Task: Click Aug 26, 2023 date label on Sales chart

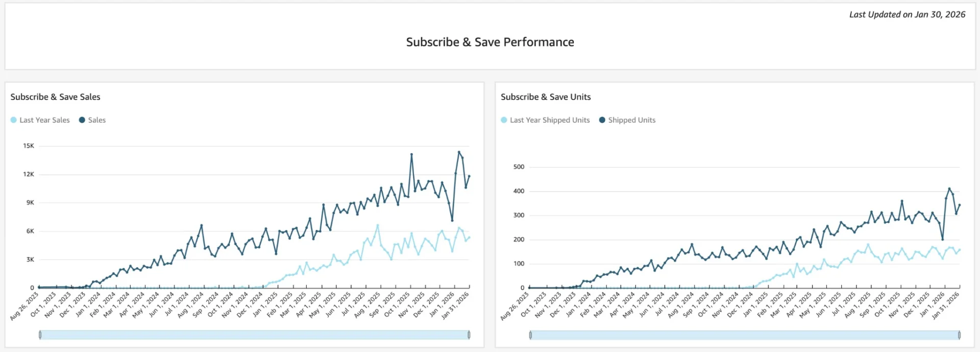Action: [x=24, y=306]
